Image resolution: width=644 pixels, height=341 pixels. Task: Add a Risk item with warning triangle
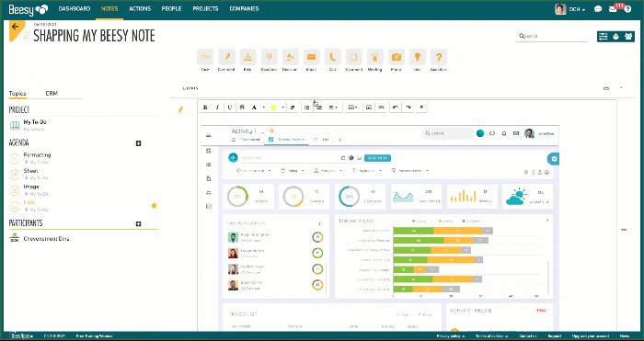(247, 57)
